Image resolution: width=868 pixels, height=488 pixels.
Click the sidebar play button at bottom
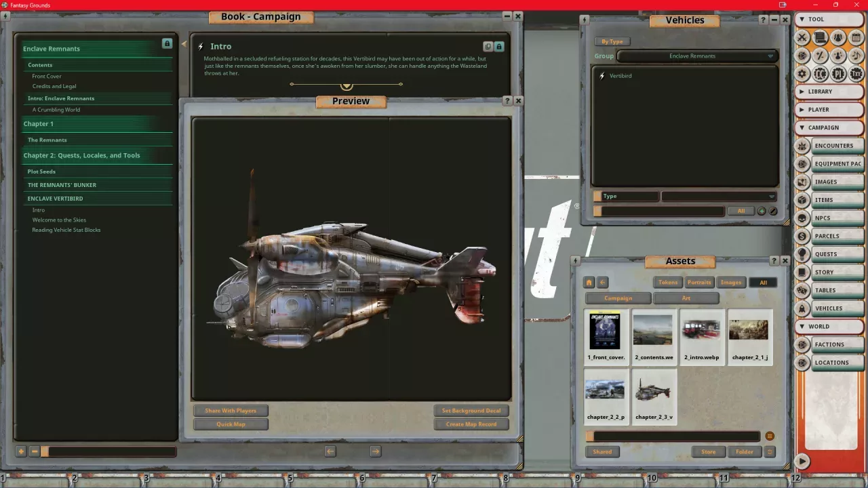[x=802, y=461]
